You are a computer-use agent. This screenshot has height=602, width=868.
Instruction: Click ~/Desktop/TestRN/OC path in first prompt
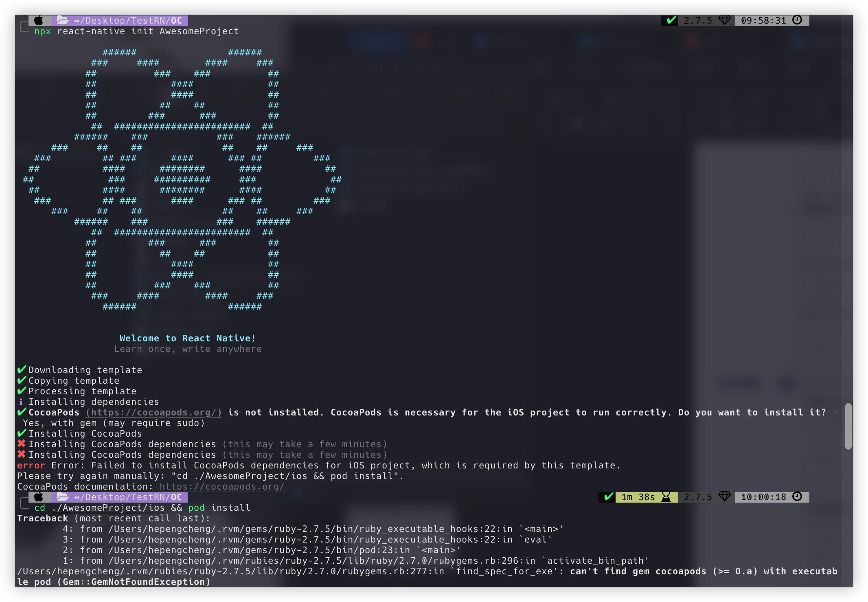pyautogui.click(x=128, y=21)
